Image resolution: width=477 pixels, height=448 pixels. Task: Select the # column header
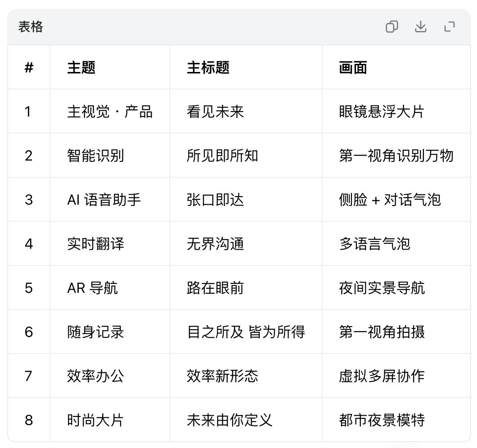tap(29, 67)
